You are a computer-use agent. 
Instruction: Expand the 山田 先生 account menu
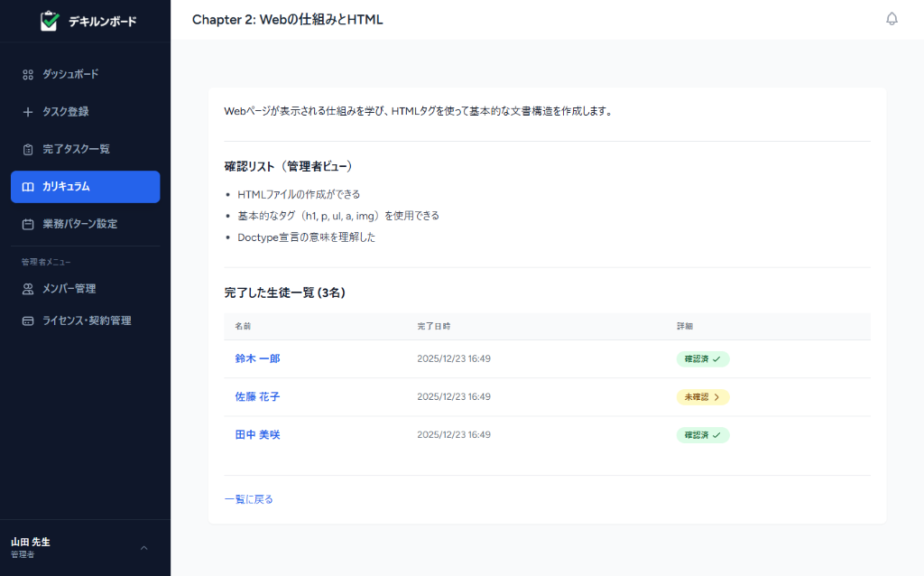coord(143,547)
